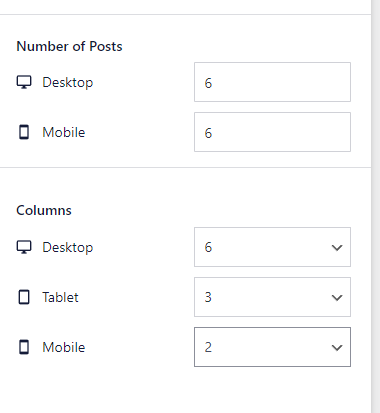Click the Columns section heading
The width and height of the screenshot is (380, 413).
click(x=44, y=210)
